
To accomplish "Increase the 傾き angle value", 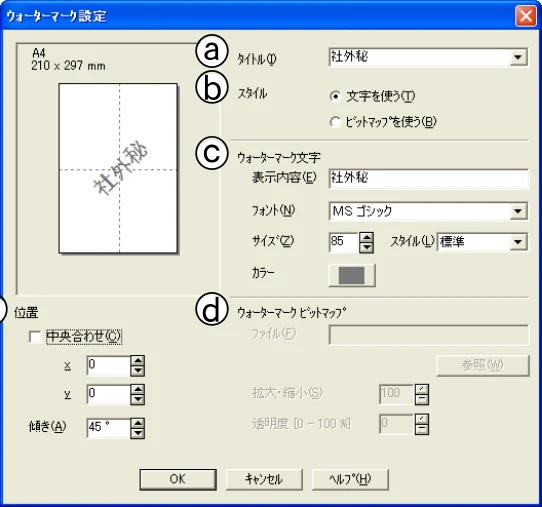I will (x=138, y=423).
